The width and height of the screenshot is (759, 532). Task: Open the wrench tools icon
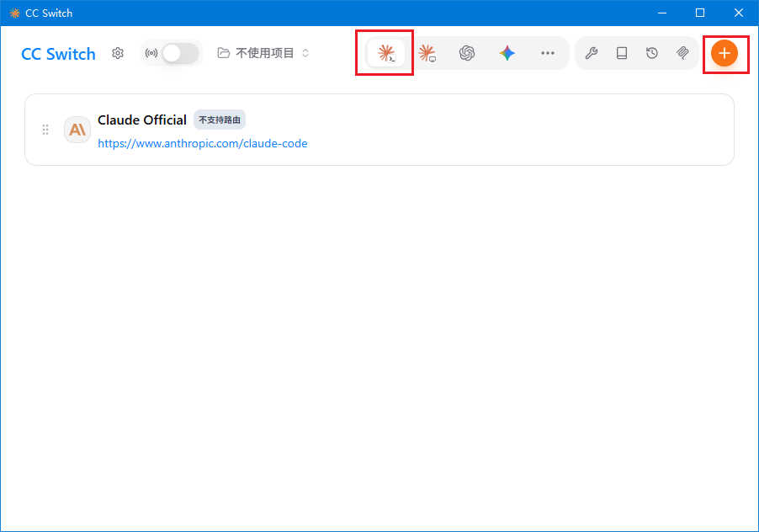click(591, 53)
